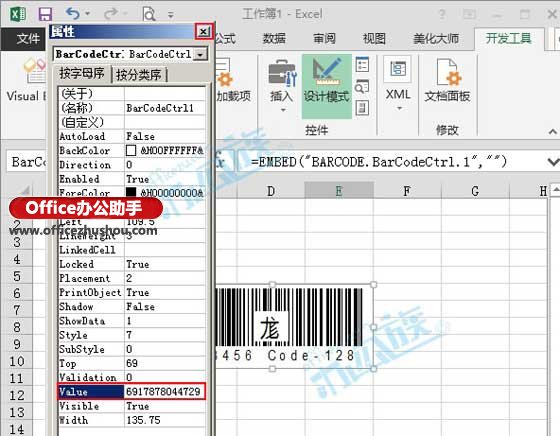Select the Shadow False property

point(132,307)
